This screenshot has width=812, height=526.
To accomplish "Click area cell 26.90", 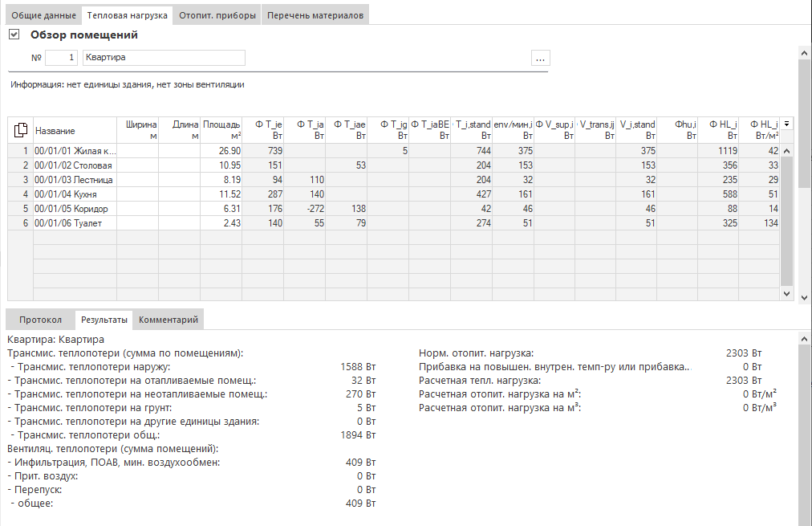I will [x=221, y=151].
